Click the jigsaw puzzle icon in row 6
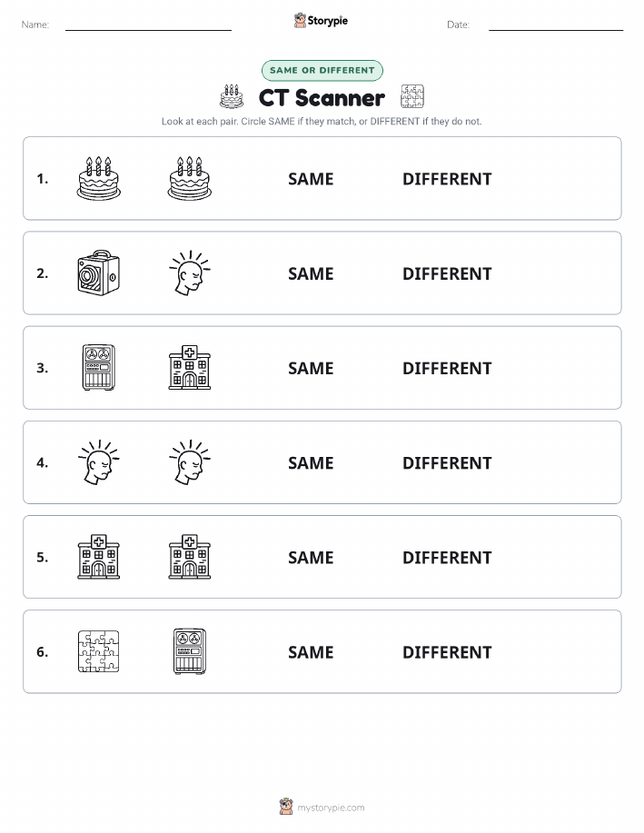Screen dimensions: 644x833 point(99,651)
